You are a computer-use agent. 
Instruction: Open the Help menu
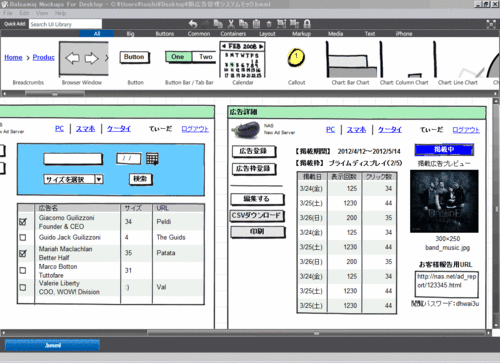[x=60, y=13]
